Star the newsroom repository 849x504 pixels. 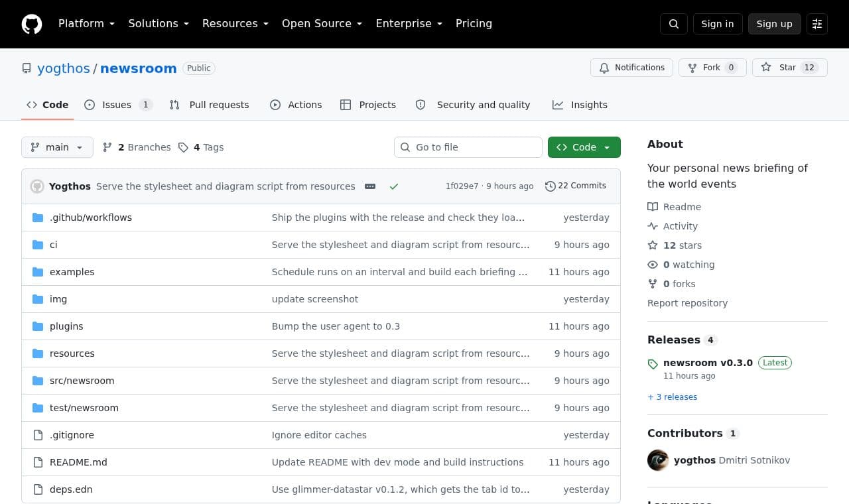coord(790,68)
